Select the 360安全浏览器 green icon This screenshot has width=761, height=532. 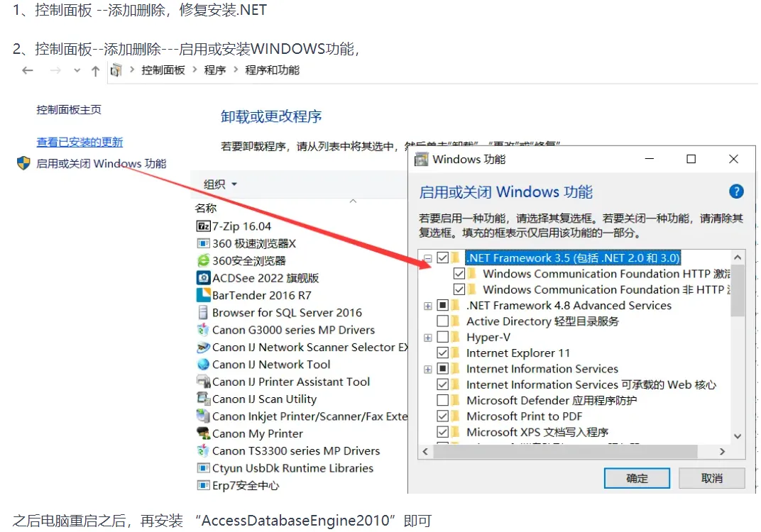click(x=203, y=260)
